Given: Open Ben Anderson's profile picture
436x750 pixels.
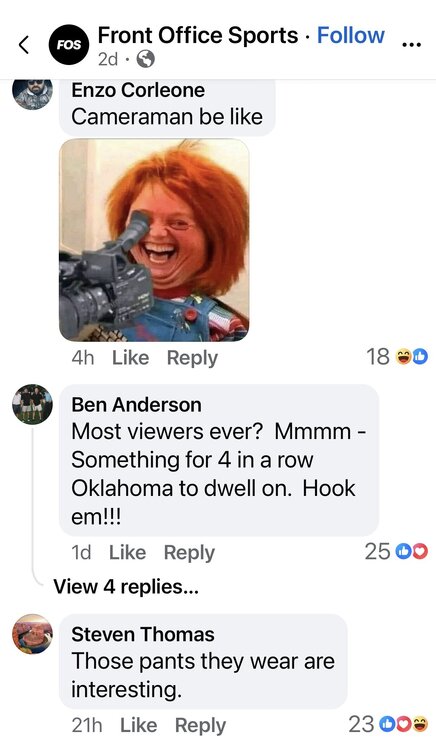Looking at the screenshot, I should point(33,404).
